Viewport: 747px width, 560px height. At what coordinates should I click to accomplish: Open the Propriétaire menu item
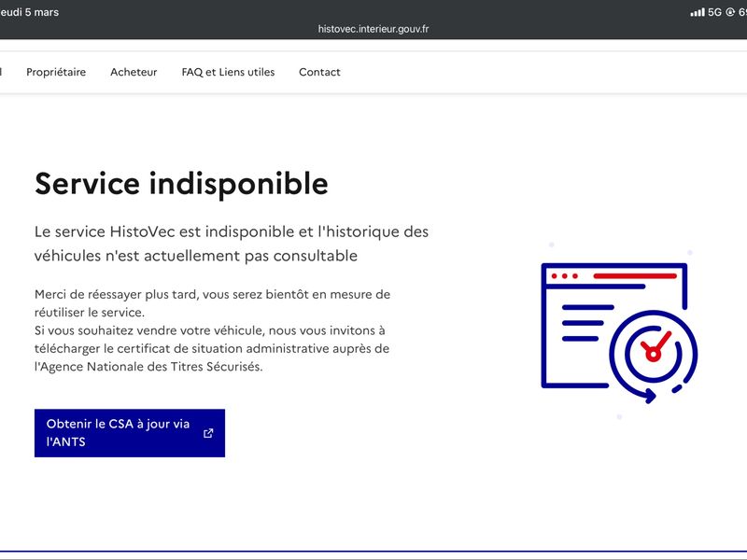(x=56, y=72)
